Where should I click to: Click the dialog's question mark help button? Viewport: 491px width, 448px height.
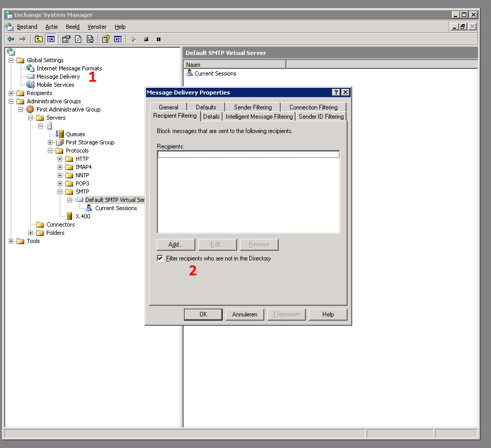point(336,92)
